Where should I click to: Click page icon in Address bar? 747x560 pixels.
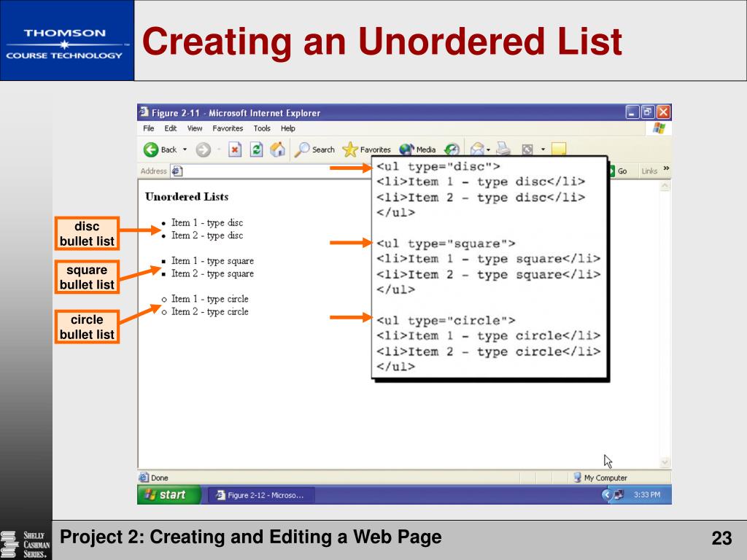177,171
